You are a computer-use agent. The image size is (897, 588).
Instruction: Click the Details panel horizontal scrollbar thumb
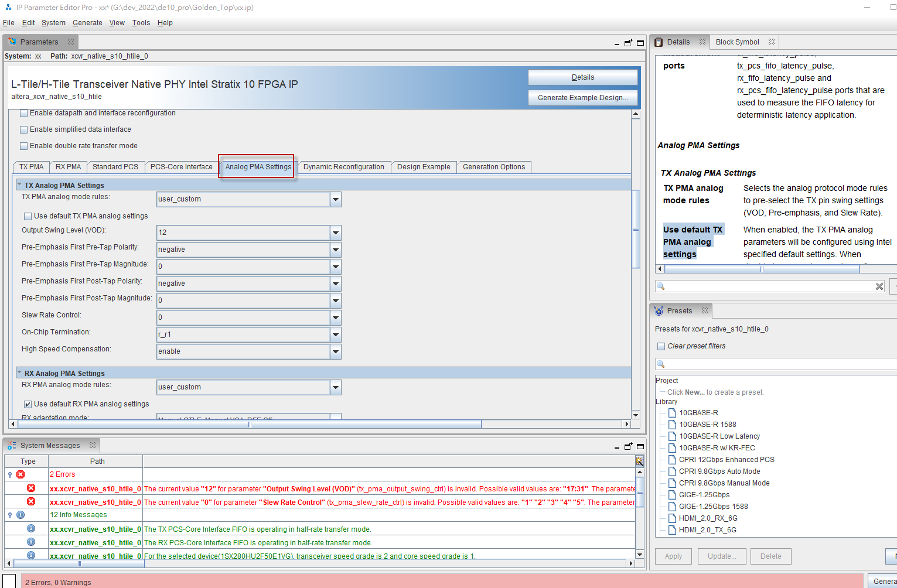coord(762,269)
